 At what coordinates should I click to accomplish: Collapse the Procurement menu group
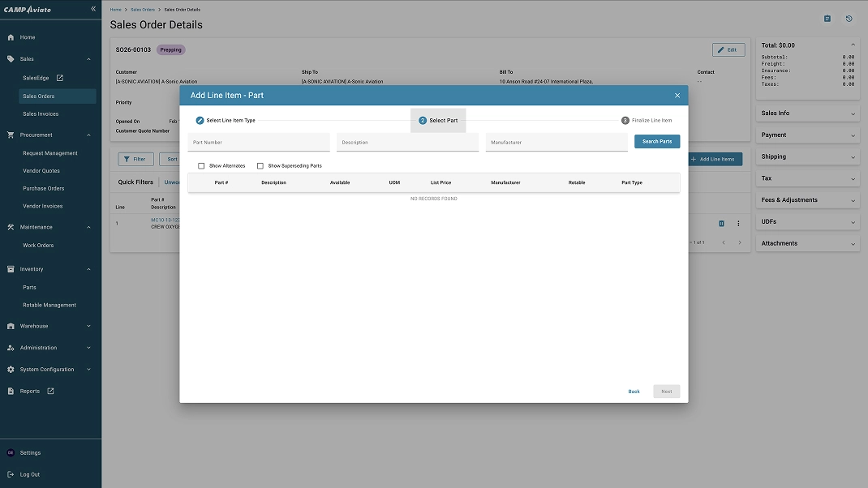click(88, 135)
